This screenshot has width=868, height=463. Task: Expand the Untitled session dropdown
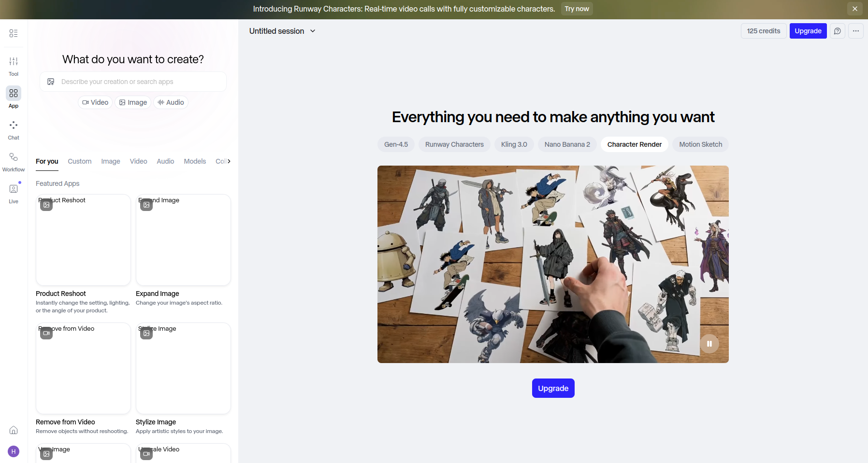(282, 31)
